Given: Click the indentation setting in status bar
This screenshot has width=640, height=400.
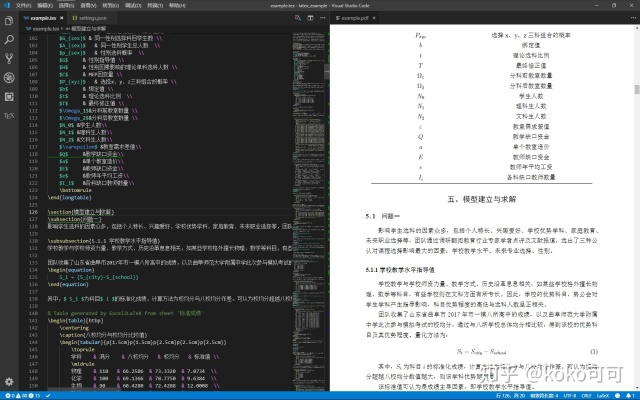Looking at the screenshot, I should [x=544, y=396].
